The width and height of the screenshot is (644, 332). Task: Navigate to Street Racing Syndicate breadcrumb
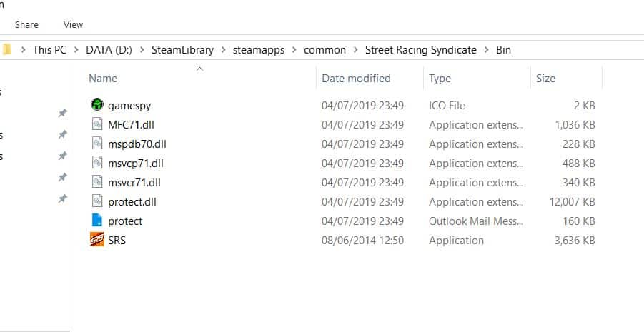tap(420, 50)
